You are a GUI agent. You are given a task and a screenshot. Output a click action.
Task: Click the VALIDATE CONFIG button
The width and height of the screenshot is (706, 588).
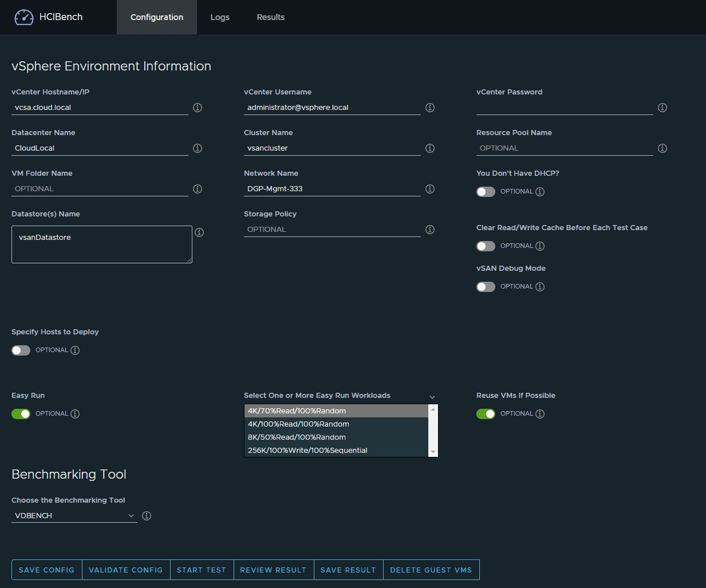[126, 570]
